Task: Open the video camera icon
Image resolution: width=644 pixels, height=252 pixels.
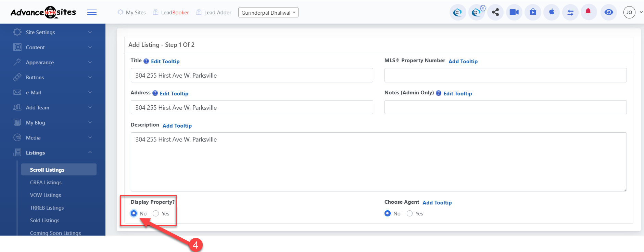Action: [514, 13]
